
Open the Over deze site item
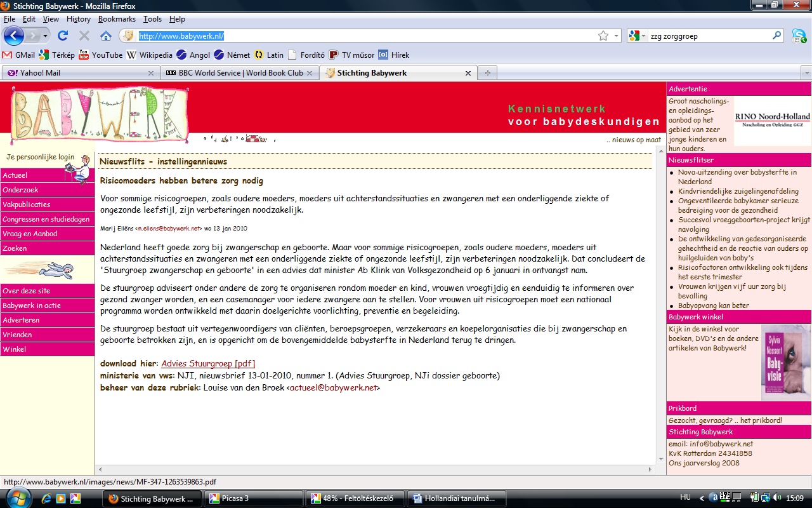click(x=48, y=291)
